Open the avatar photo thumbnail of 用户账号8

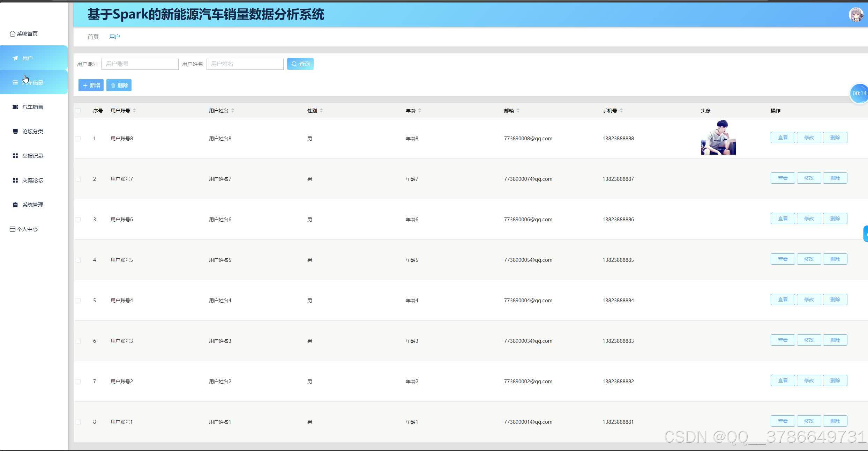(x=718, y=137)
